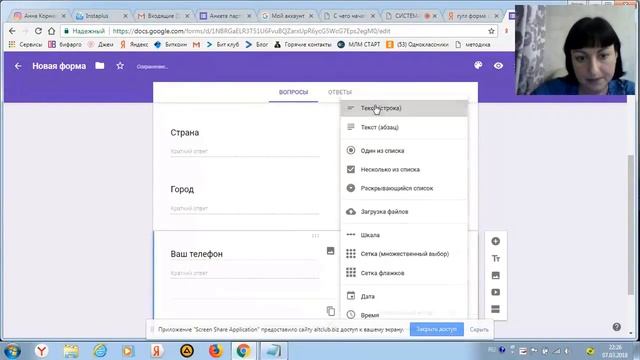640x360 pixels.
Task: Open the color palette theme icon
Action: point(478,65)
